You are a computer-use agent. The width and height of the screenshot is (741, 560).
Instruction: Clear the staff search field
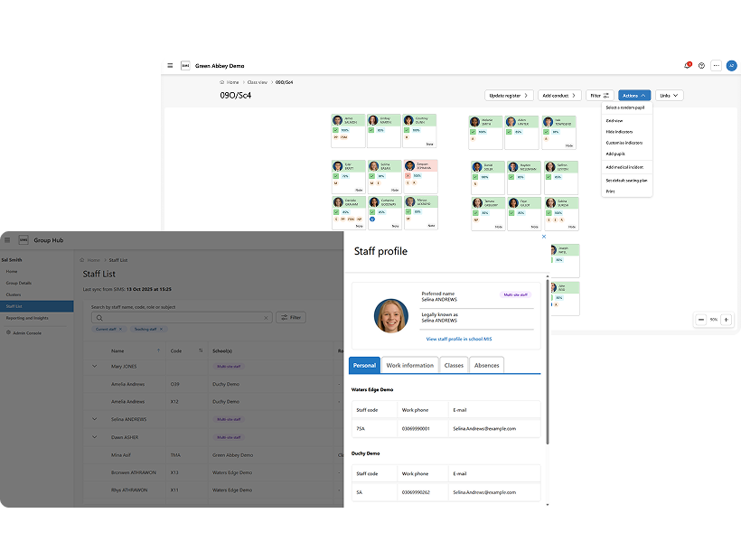tap(266, 318)
